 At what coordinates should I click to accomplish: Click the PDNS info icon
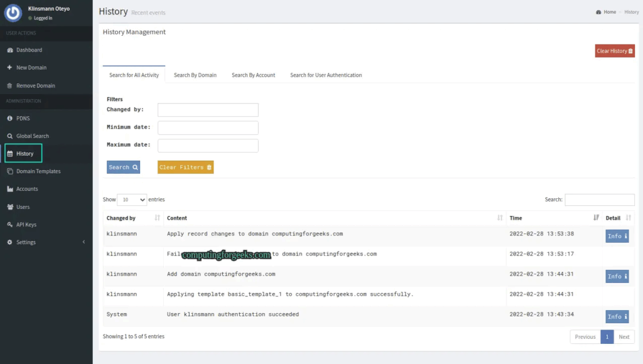pyautogui.click(x=10, y=118)
